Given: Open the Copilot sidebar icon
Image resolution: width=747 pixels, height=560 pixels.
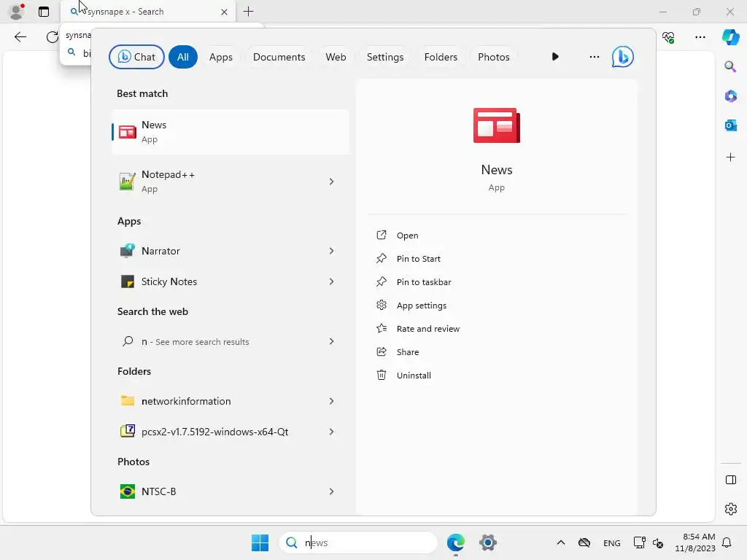Looking at the screenshot, I should 730,37.
